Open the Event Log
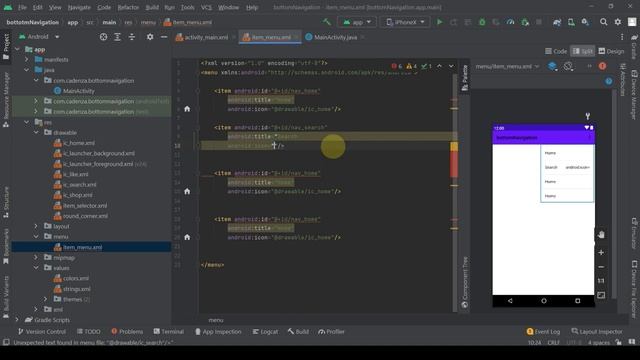 (543, 331)
